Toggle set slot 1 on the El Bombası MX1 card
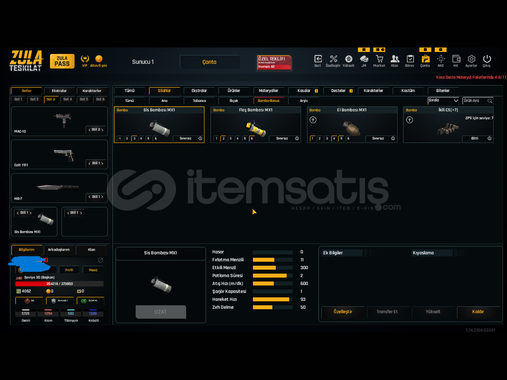This screenshot has width=507, height=380. (313, 138)
